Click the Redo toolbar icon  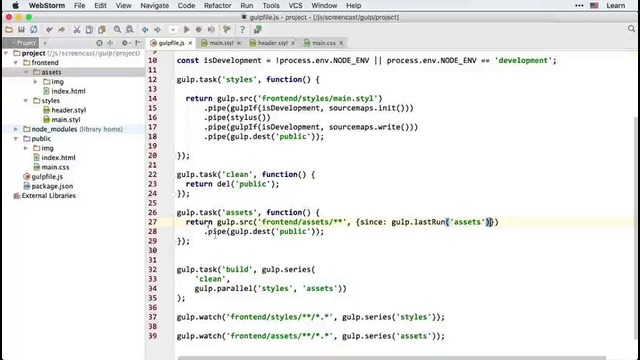tap(62, 29)
